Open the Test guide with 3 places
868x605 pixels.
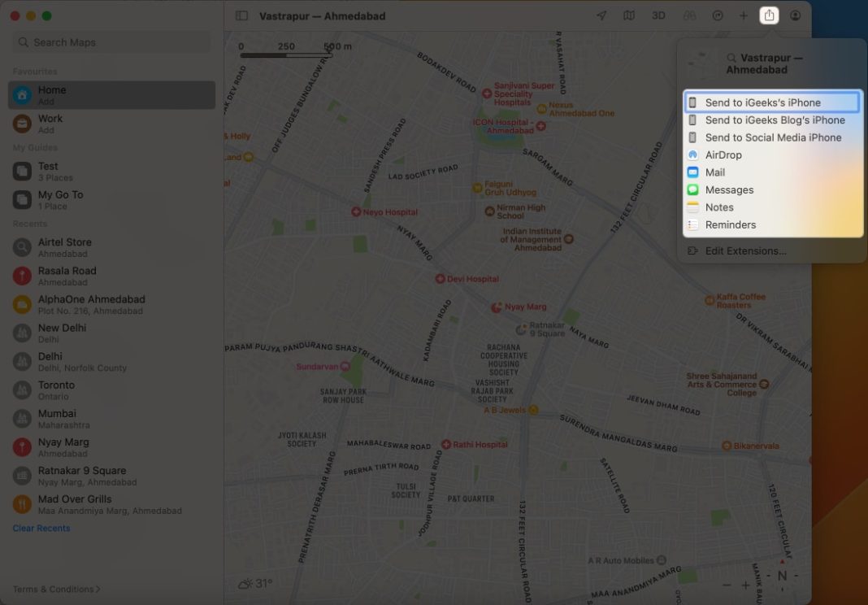tap(48, 171)
